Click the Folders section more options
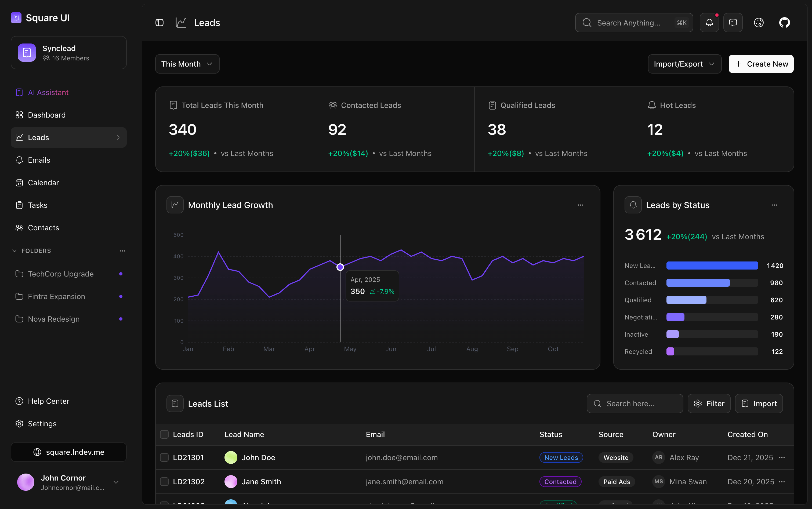812x509 pixels. (122, 251)
